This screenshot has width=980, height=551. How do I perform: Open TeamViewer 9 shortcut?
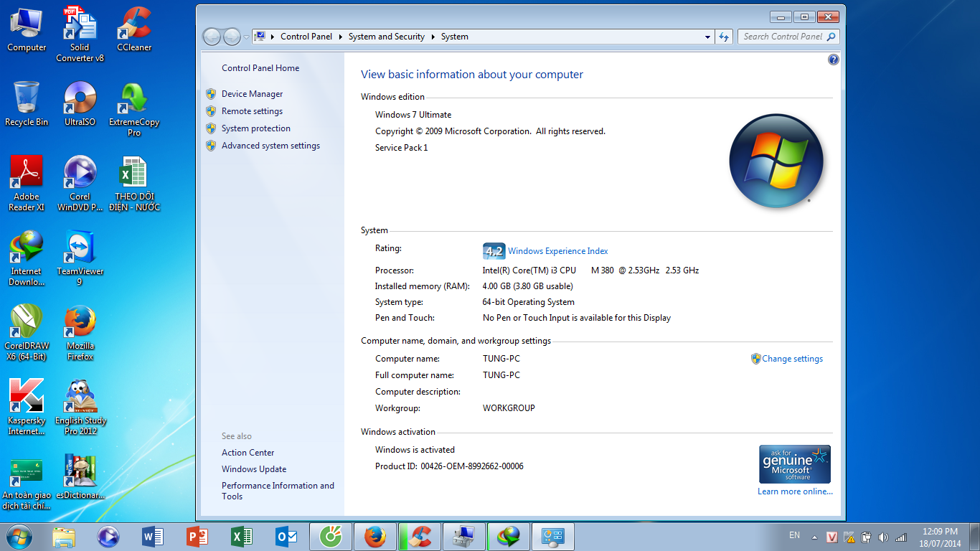80,258
